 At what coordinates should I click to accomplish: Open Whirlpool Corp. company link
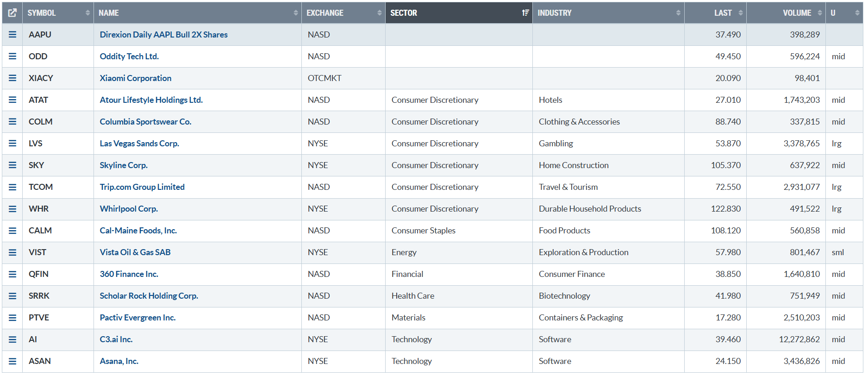(x=129, y=209)
